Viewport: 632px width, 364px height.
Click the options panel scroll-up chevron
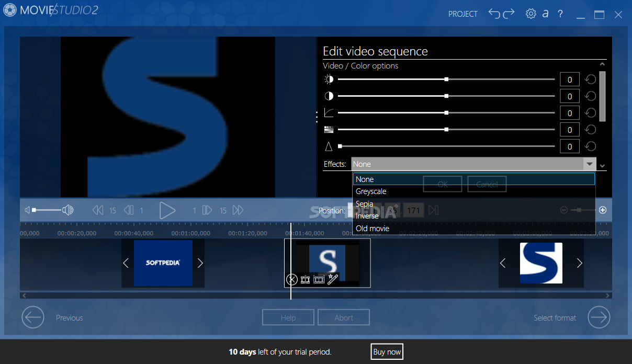pos(602,64)
